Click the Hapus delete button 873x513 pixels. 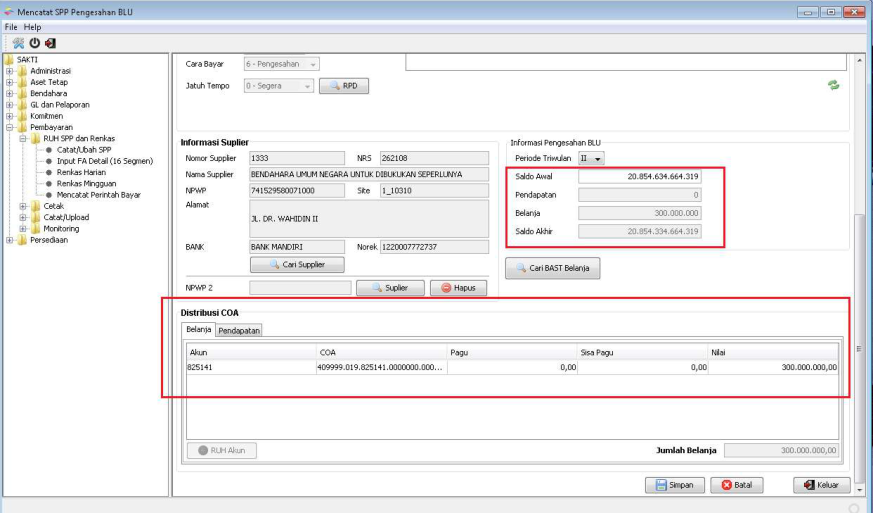point(458,288)
